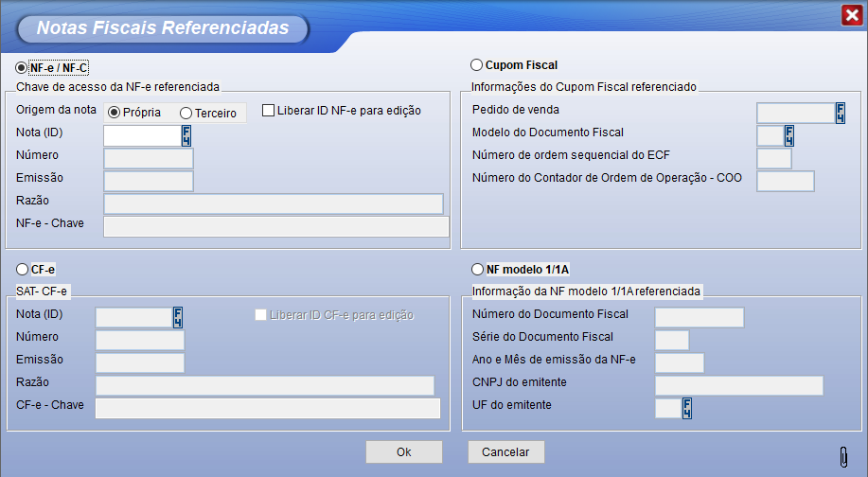Click the F4 lookup icon beside NF-e Nota (ID)
This screenshot has width=868, height=477.
(186, 135)
